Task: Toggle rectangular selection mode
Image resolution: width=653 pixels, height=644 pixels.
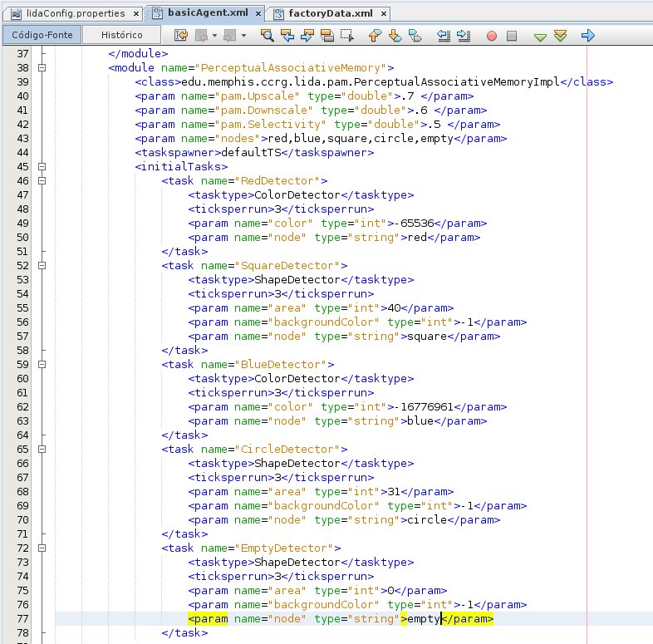Action: tap(346, 36)
